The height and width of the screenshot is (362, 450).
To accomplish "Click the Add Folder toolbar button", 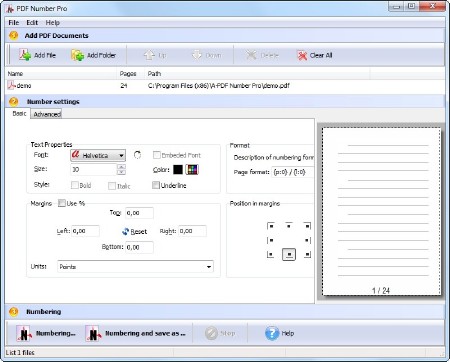I will click(93, 55).
